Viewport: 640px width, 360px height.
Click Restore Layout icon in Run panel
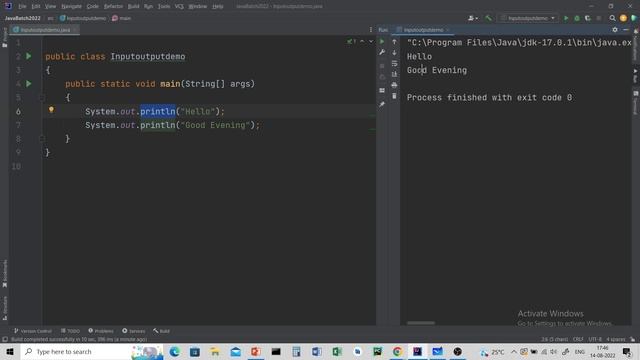coord(382,90)
